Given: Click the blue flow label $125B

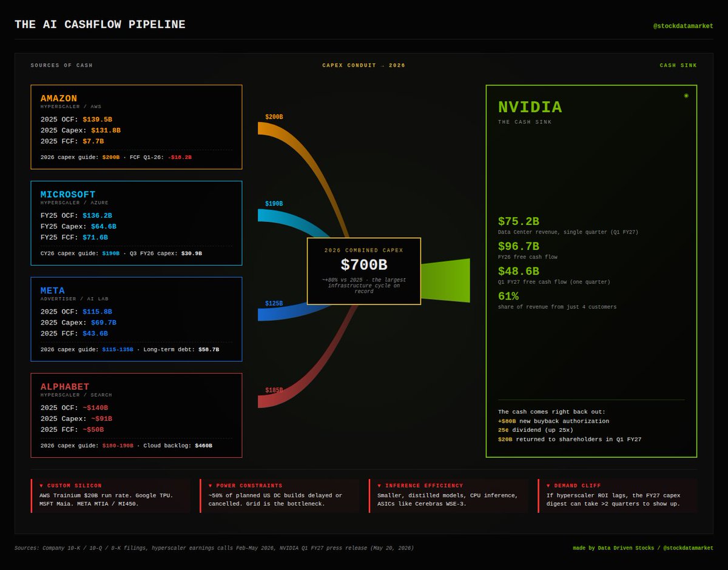Looking at the screenshot, I should 274,303.
